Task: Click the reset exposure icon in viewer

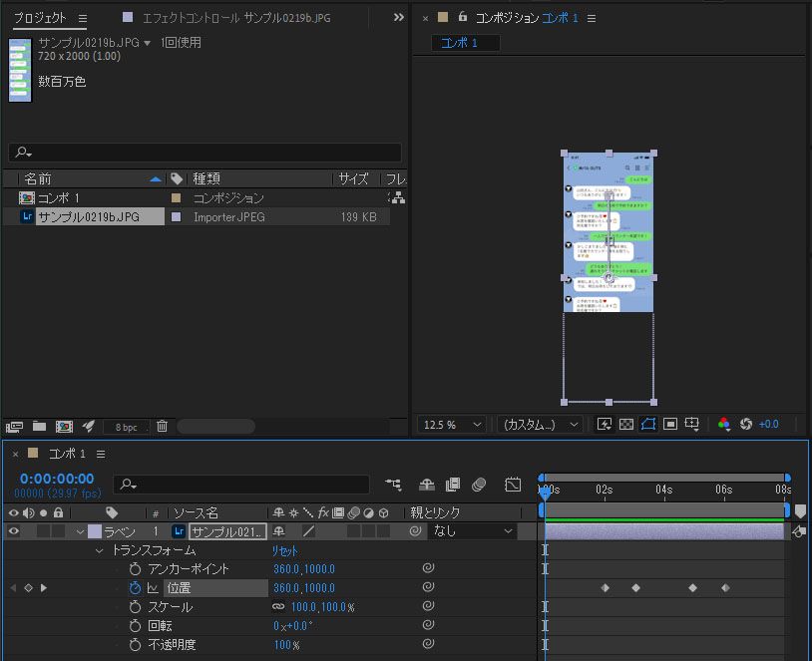Action: [x=746, y=425]
